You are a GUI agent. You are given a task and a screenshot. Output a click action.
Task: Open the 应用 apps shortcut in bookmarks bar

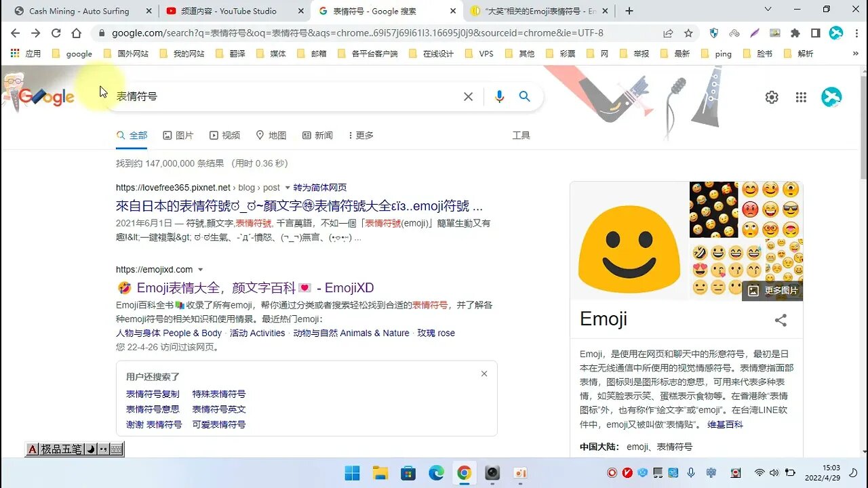(25, 54)
